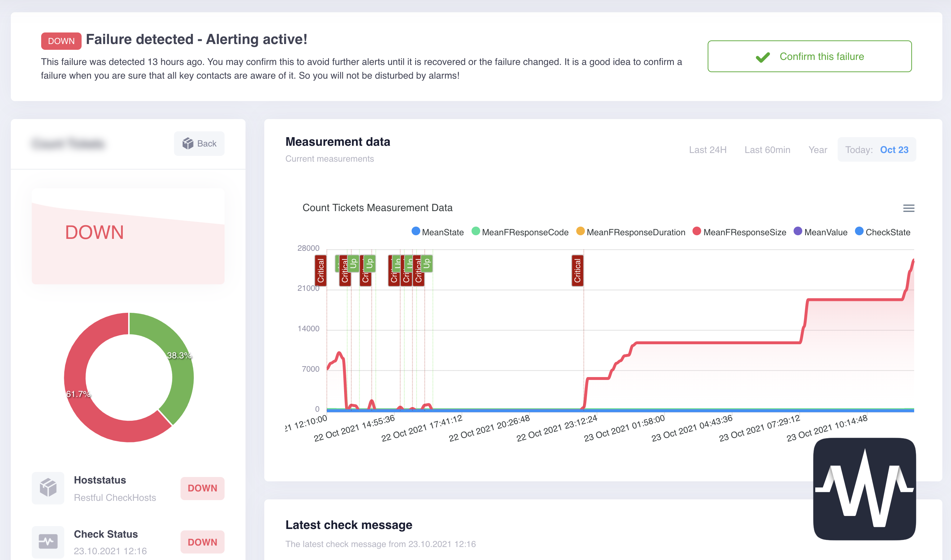951x560 pixels.
Task: Select the Last 60min time range
Action: coord(767,150)
